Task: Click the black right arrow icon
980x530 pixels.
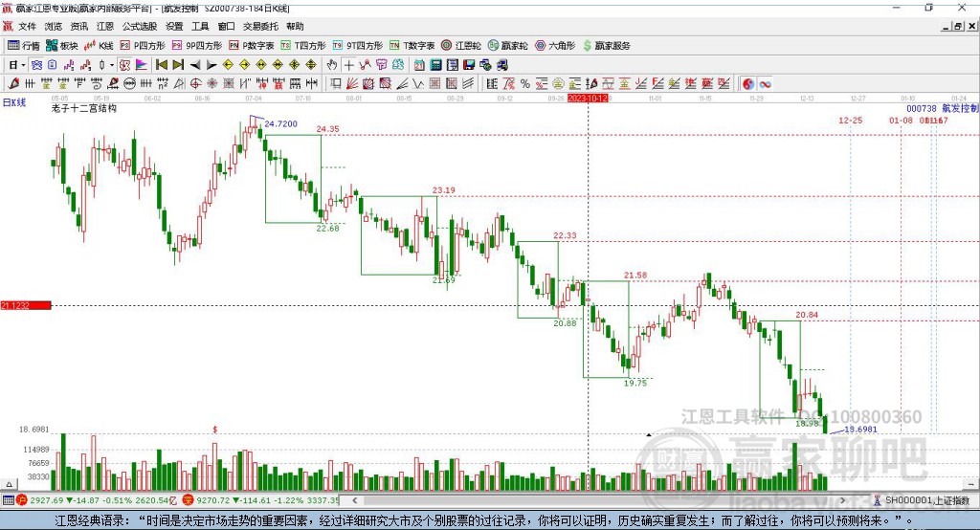Action: point(212,65)
